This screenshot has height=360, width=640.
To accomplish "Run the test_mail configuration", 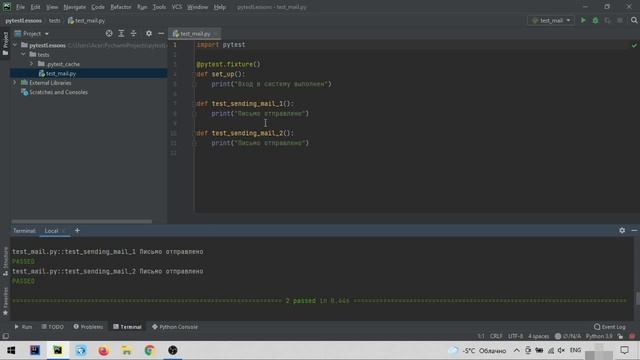I will pyautogui.click(x=583, y=20).
